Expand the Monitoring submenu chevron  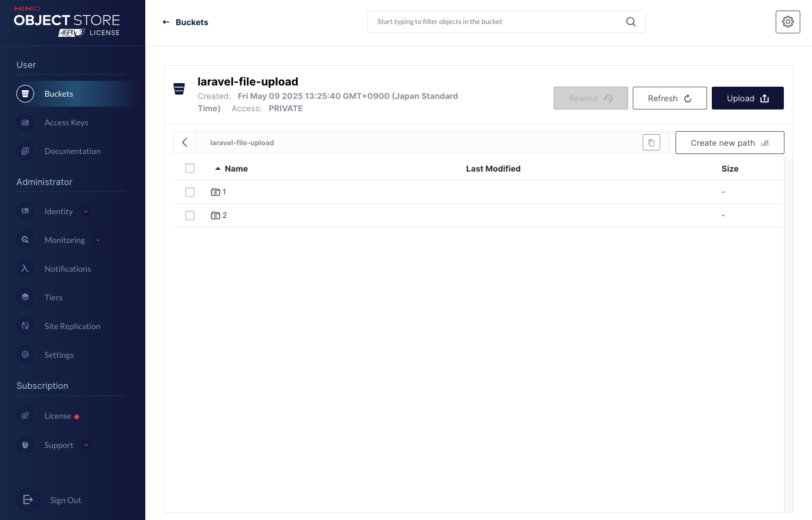click(x=98, y=240)
